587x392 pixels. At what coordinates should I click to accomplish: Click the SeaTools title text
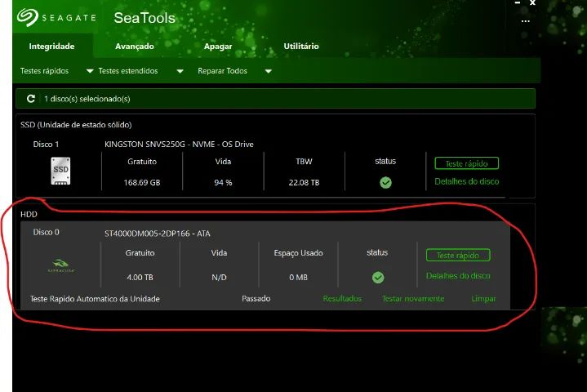tap(145, 18)
